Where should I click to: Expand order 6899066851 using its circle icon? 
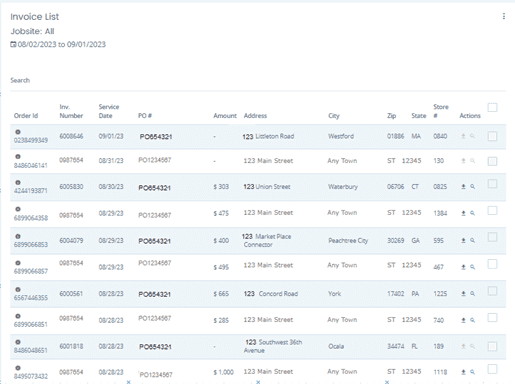[18, 316]
